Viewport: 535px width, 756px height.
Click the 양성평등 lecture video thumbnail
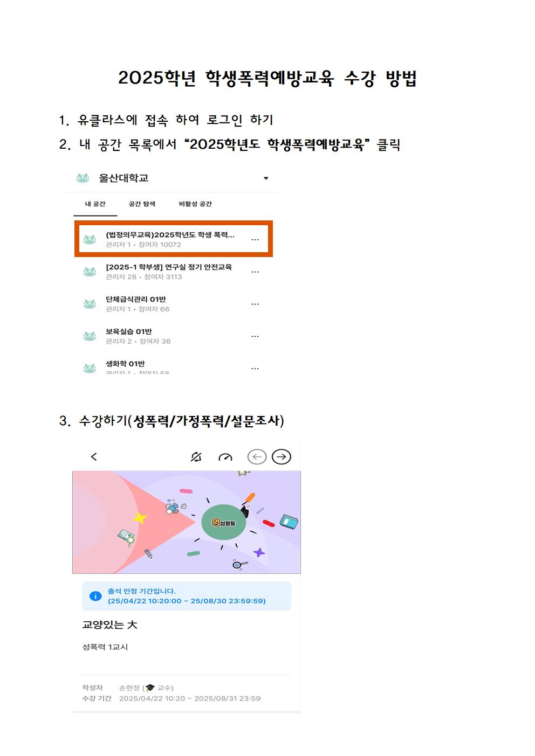187,522
